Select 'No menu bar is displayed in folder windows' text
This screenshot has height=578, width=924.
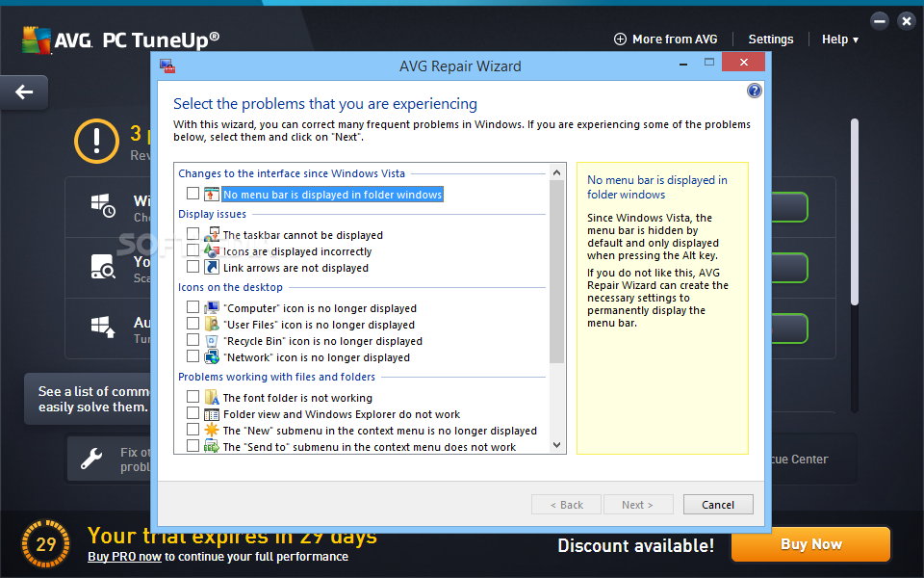tap(332, 195)
